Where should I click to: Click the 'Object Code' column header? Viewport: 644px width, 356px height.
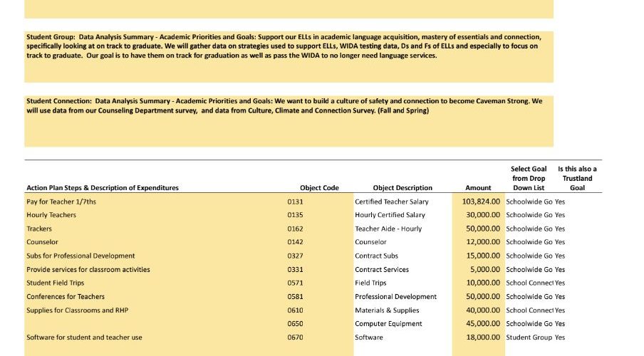[319, 188]
